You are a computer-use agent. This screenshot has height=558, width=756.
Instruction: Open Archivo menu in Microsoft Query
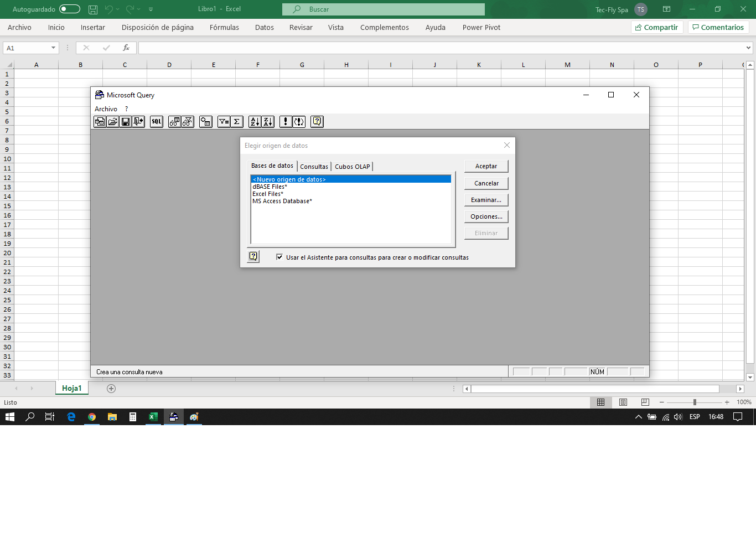coord(106,109)
